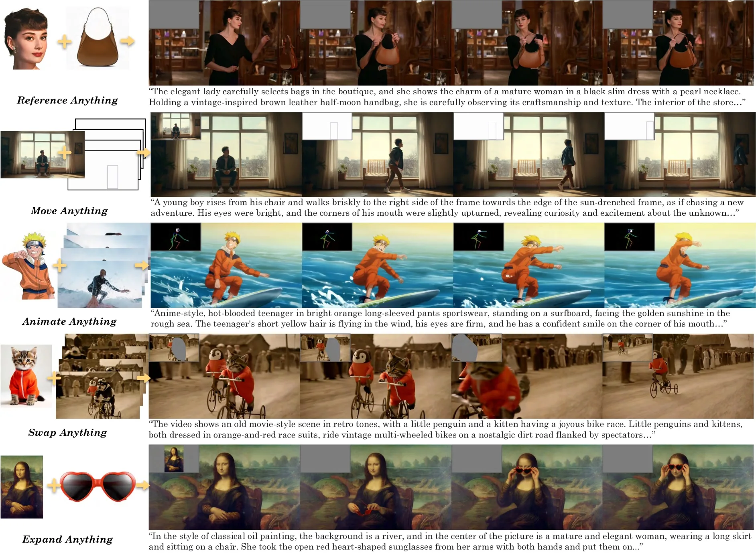Click the yellow plus beside the Mona Lisa painting

53,486
